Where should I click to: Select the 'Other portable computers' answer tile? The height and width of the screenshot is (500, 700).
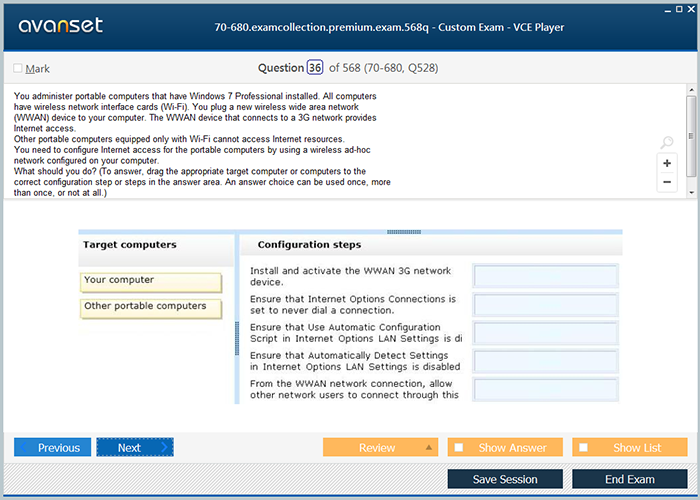coord(151,308)
